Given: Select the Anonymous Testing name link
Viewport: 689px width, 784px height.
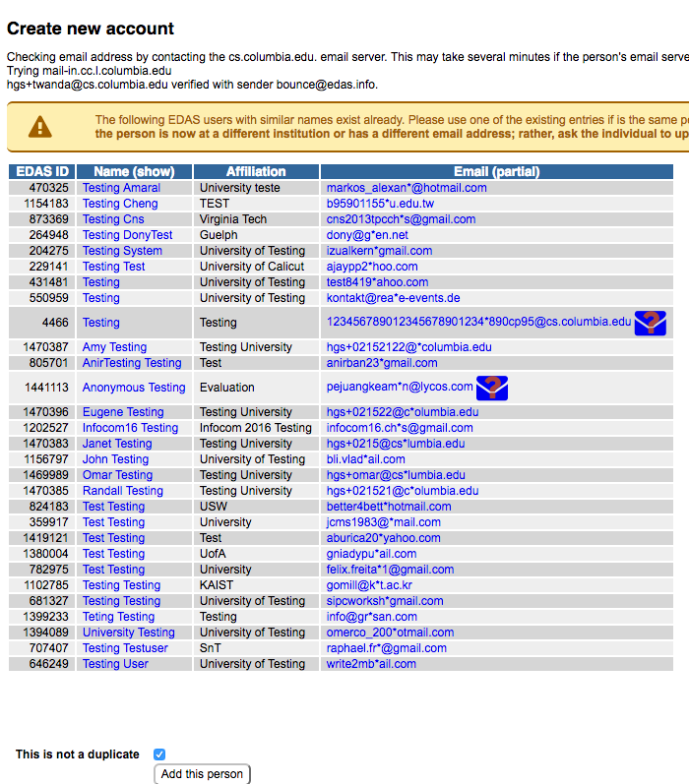Looking at the screenshot, I should 134,388.
